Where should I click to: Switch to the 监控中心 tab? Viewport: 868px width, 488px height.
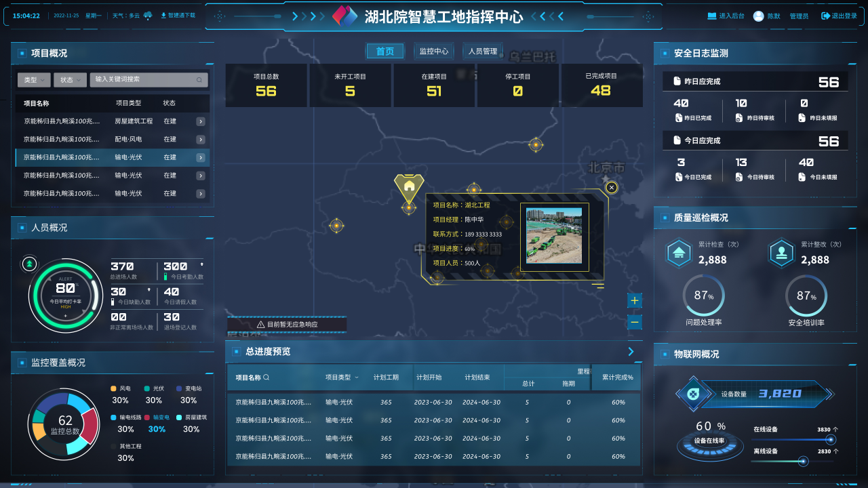(433, 52)
